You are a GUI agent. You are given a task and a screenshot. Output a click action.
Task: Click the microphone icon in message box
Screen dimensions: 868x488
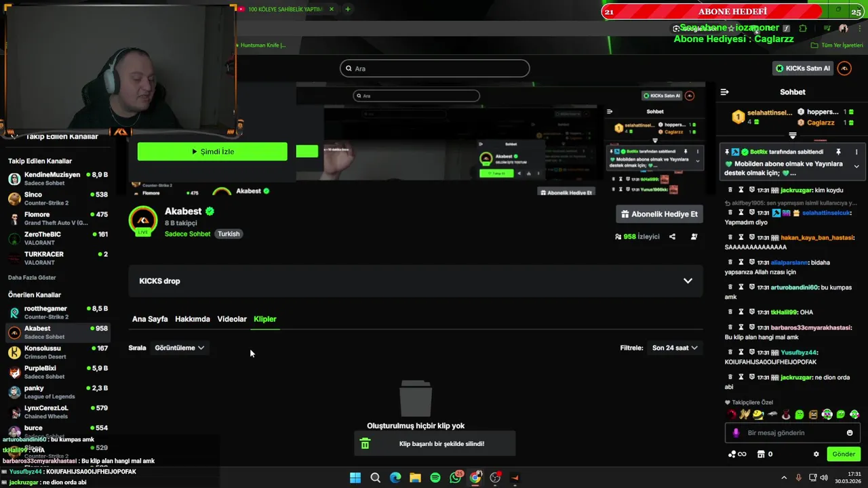click(736, 432)
